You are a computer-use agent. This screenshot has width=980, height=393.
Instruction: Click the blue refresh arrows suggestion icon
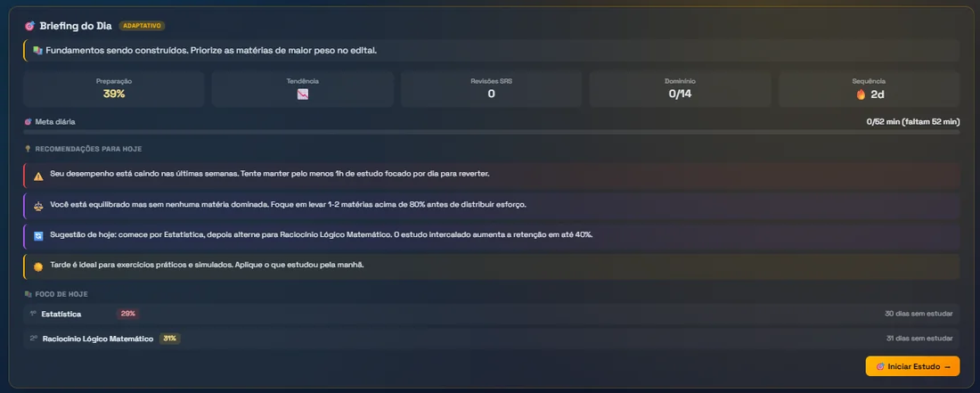38,236
